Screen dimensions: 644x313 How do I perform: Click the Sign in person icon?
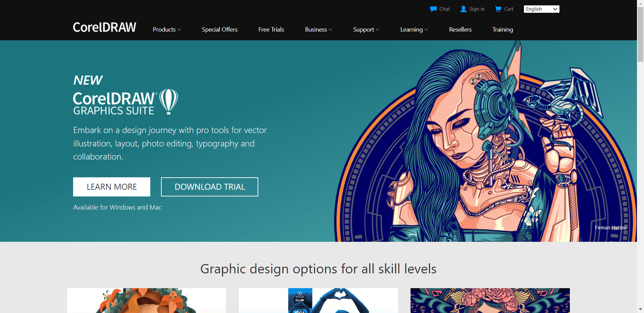point(463,9)
